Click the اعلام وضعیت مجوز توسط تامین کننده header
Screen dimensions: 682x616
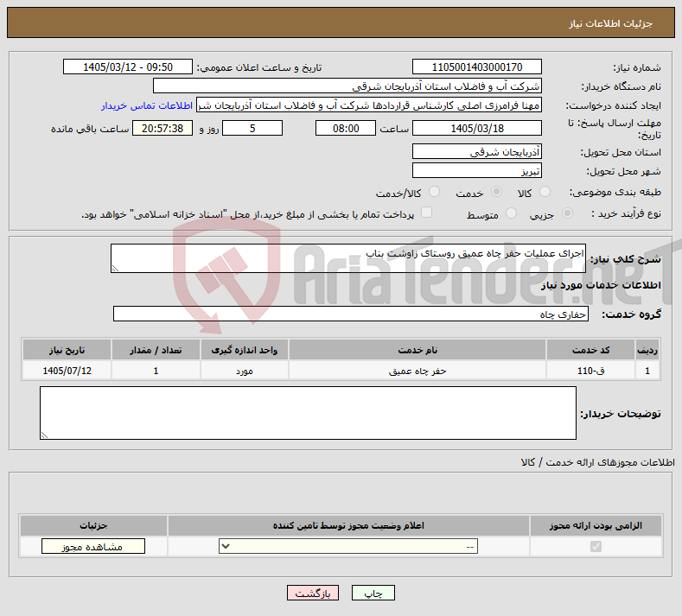[x=348, y=525]
